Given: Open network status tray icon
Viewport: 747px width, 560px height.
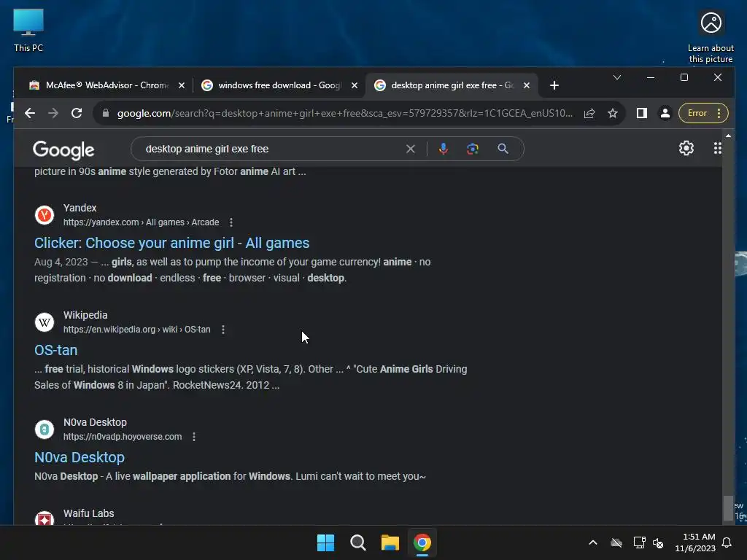Looking at the screenshot, I should pos(639,542).
